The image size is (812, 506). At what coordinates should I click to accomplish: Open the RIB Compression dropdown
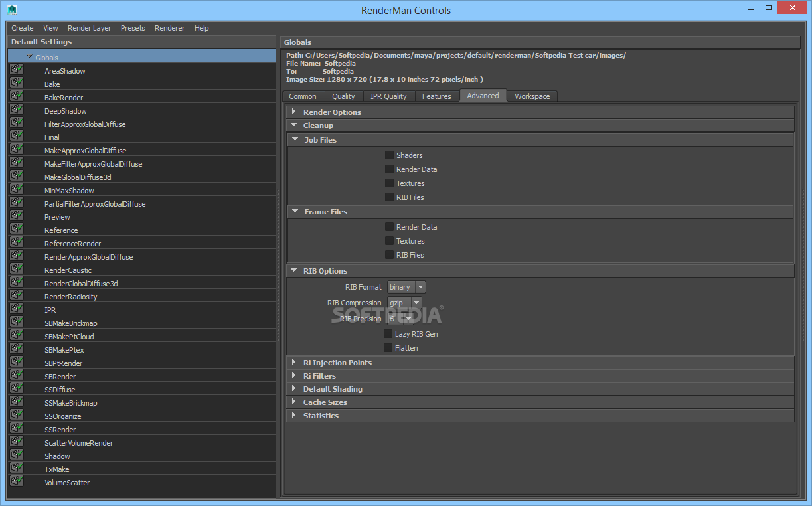tap(404, 303)
